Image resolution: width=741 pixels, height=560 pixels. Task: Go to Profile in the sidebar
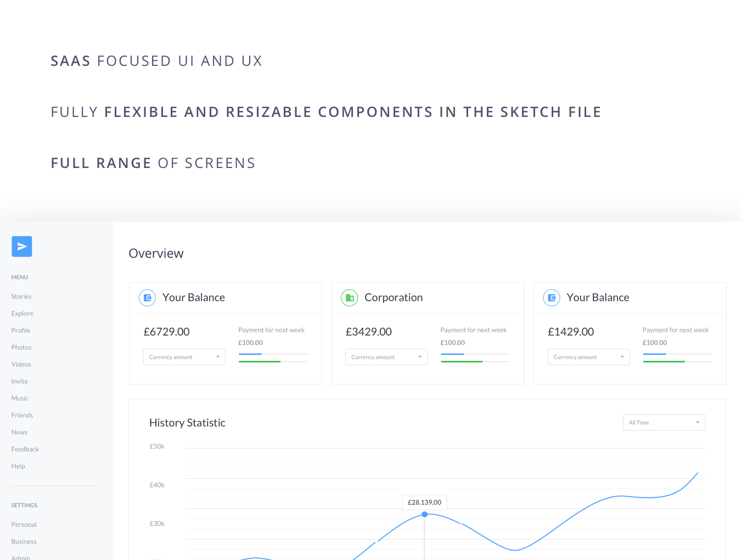pos(21,331)
